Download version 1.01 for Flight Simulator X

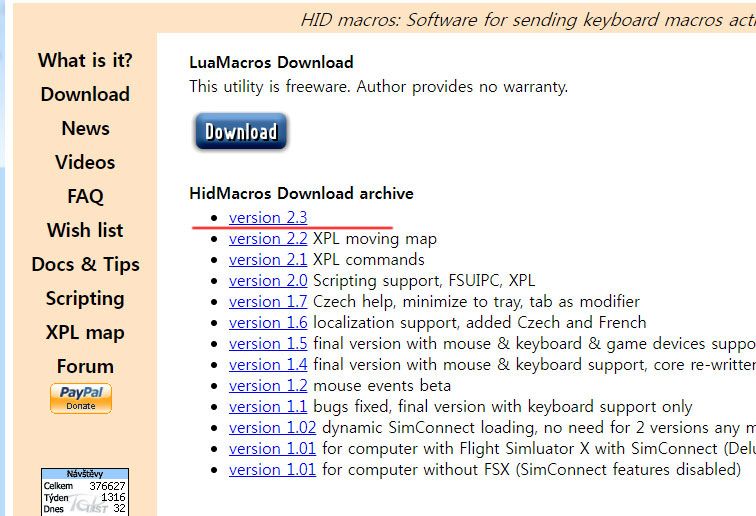[272, 448]
